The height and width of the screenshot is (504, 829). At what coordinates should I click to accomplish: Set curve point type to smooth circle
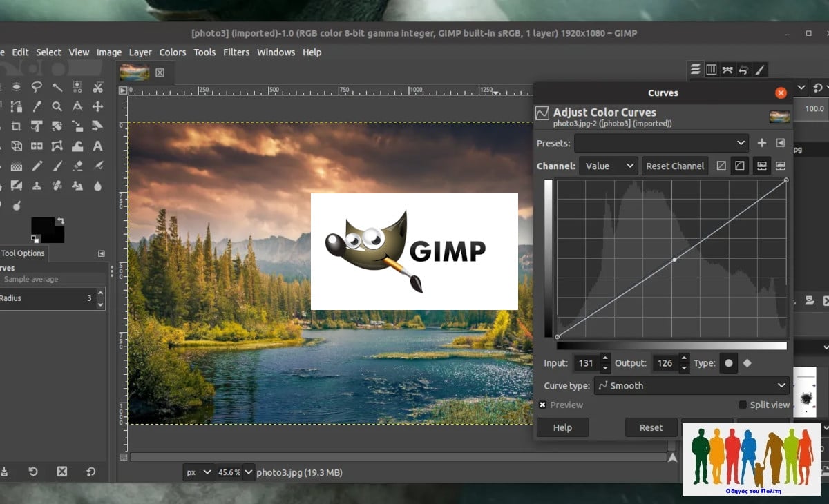728,363
